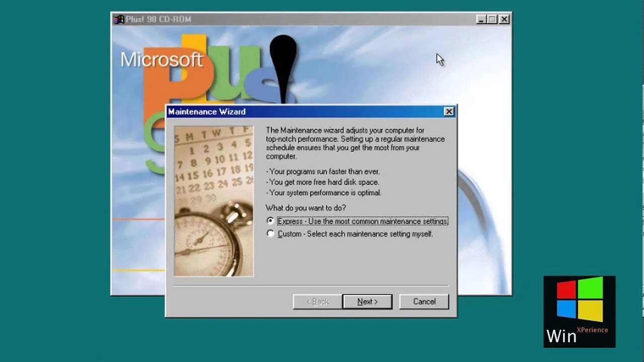Maximize the Plus! 98 CD-ROM window

pyautogui.click(x=492, y=20)
